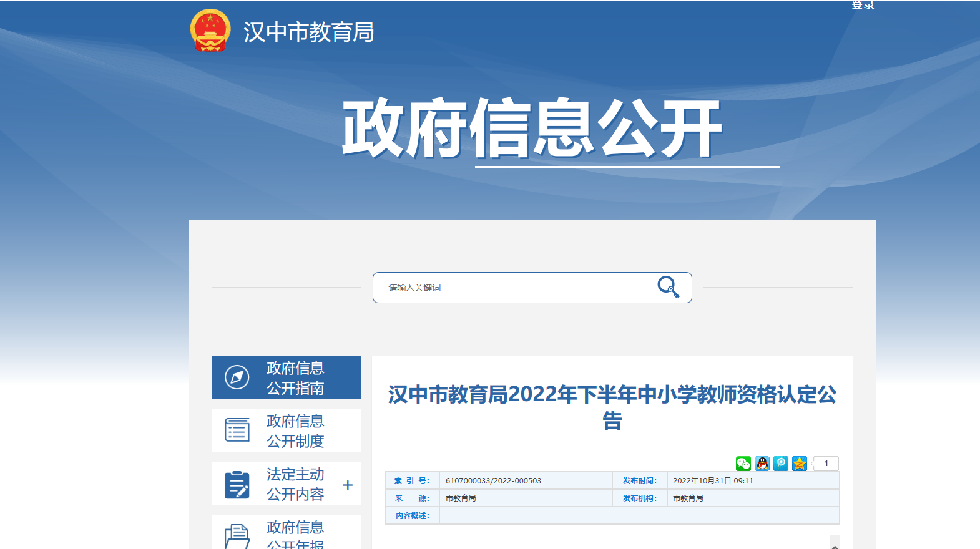The width and height of the screenshot is (980, 549).
Task: Click the magnifier search icon
Action: 668,287
